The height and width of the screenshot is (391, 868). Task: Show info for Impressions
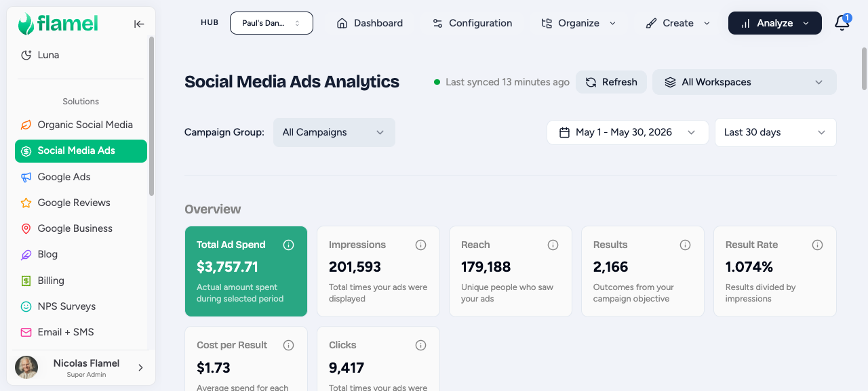(x=420, y=245)
